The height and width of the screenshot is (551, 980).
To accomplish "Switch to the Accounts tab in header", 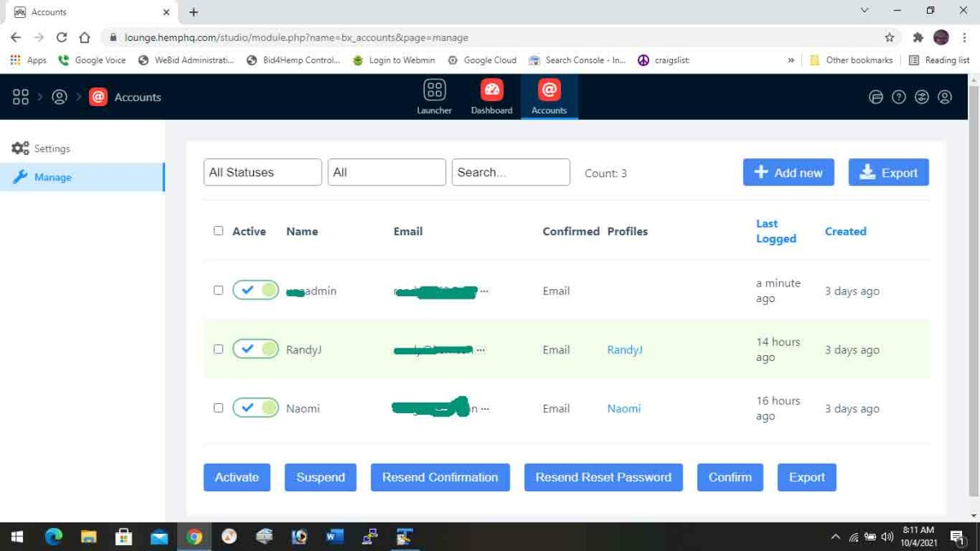I will (x=549, y=96).
